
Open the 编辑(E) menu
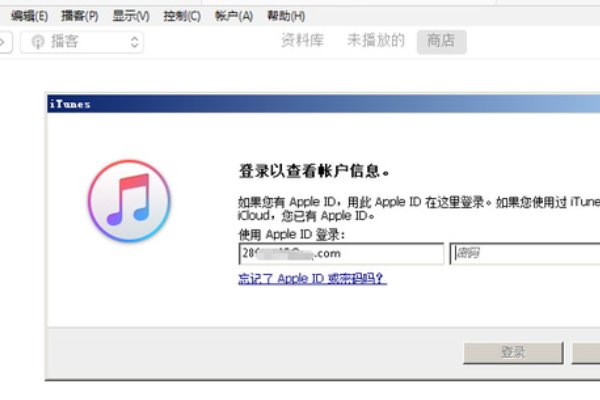point(29,16)
